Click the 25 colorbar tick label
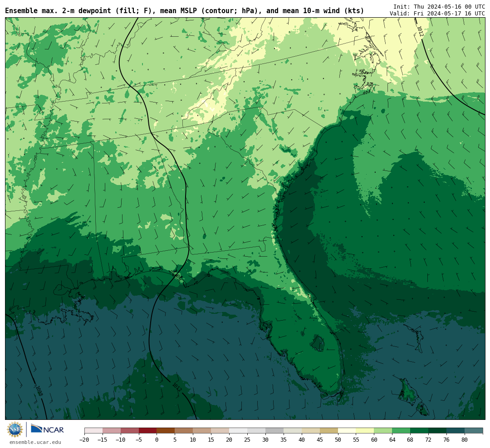This screenshot has width=490, height=448. (248, 439)
